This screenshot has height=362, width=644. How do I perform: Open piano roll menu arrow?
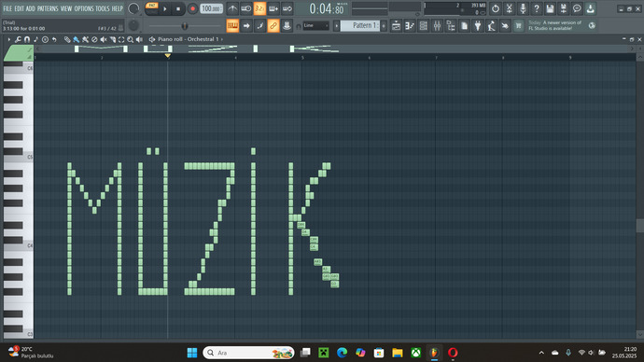tap(8, 39)
